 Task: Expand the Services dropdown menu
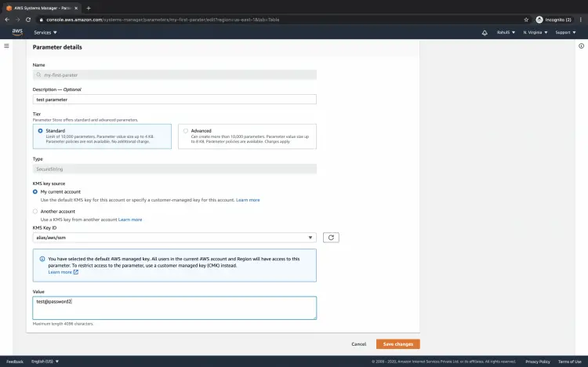pos(45,33)
